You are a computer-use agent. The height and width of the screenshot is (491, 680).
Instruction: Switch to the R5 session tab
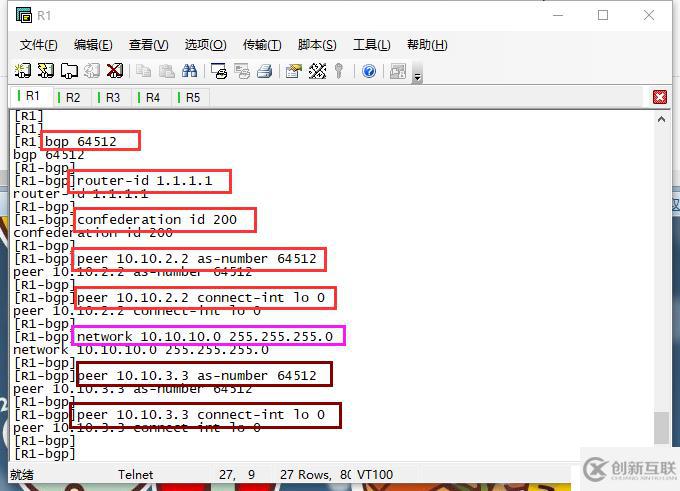(191, 98)
